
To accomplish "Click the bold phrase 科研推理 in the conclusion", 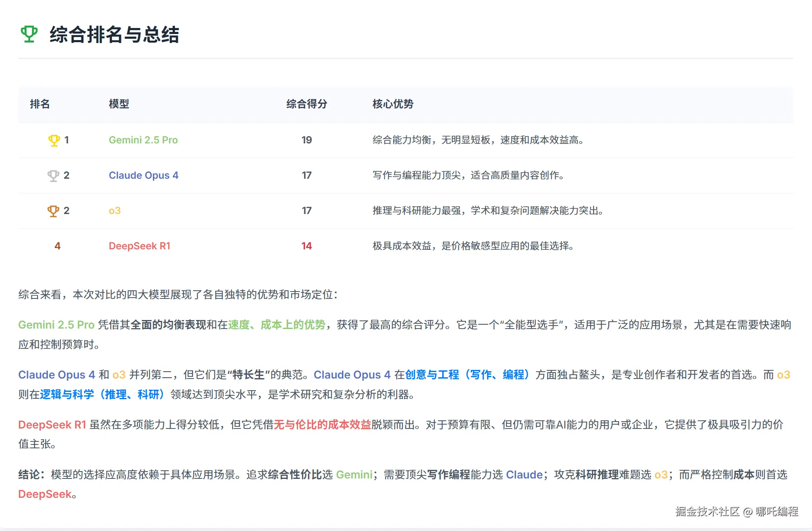I will [597, 475].
